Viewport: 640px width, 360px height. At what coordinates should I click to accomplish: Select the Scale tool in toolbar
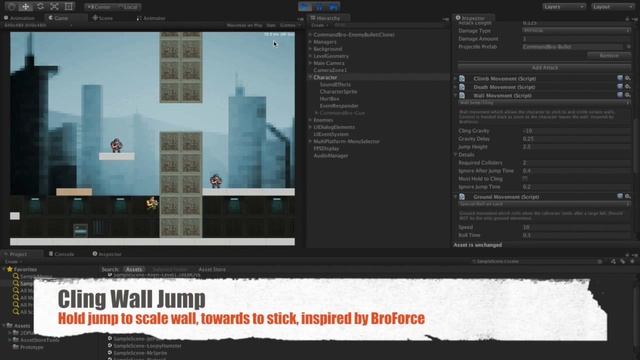54,7
